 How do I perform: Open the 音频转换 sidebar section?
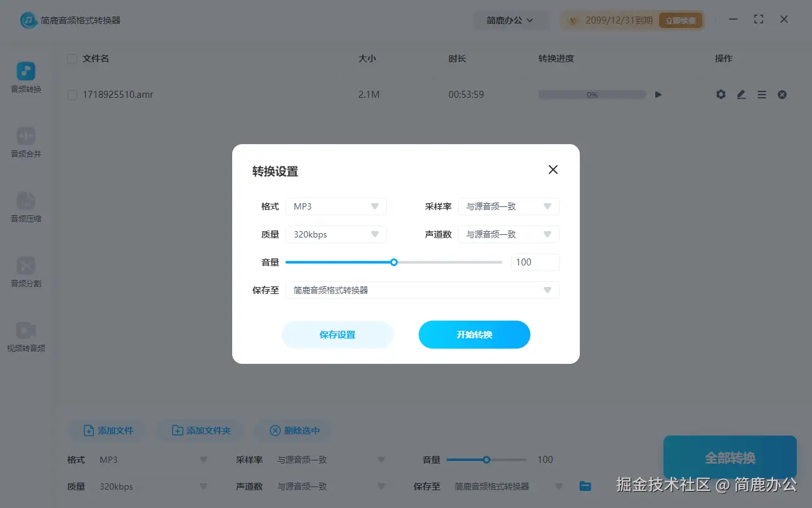26,77
